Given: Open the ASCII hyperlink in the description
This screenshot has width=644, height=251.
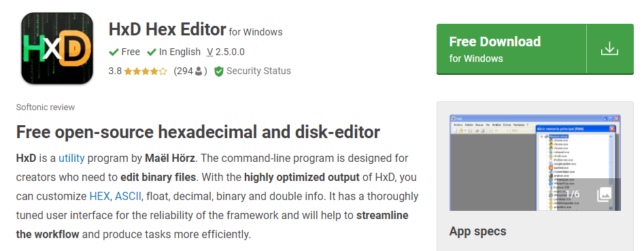Looking at the screenshot, I should click(x=128, y=196).
